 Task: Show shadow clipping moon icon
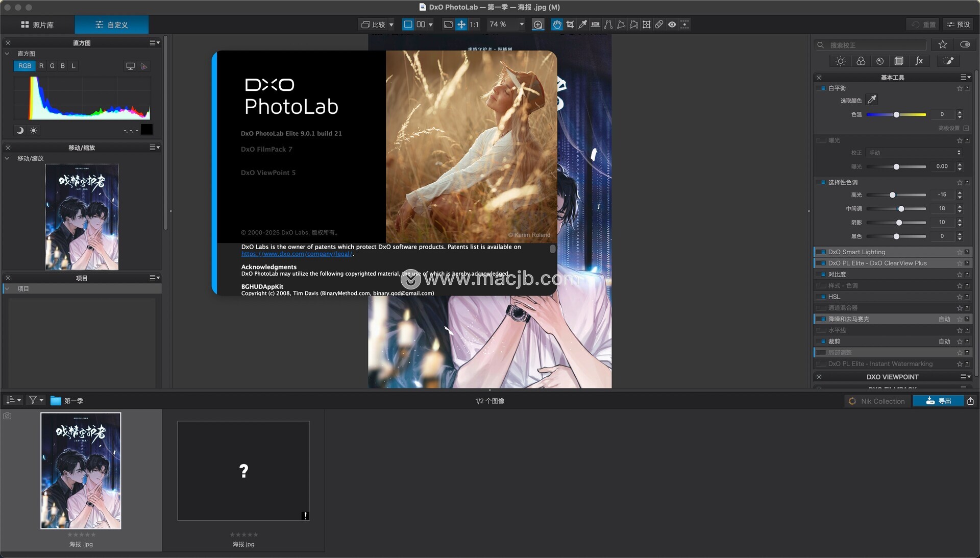point(20,131)
